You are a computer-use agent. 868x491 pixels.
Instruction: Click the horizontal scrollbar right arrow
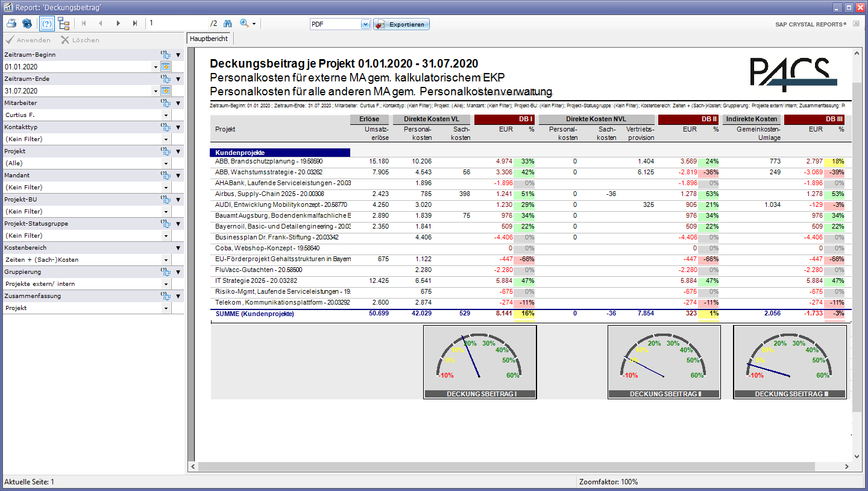coord(848,467)
